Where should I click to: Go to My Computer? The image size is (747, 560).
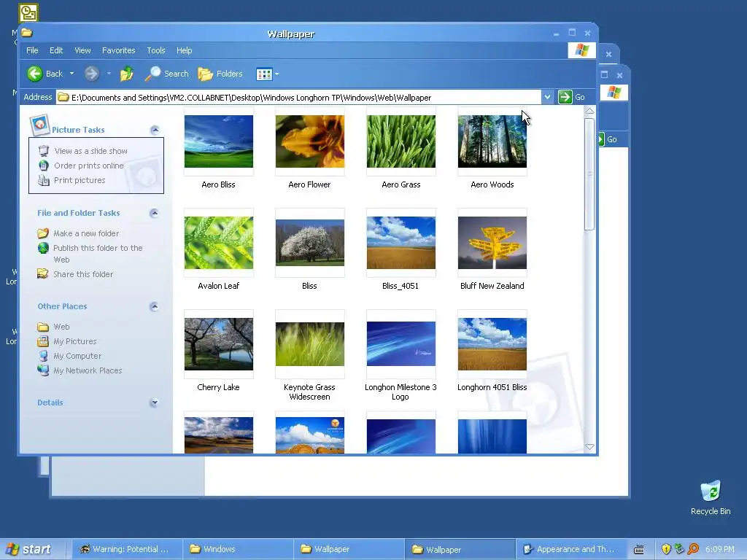[x=77, y=356]
